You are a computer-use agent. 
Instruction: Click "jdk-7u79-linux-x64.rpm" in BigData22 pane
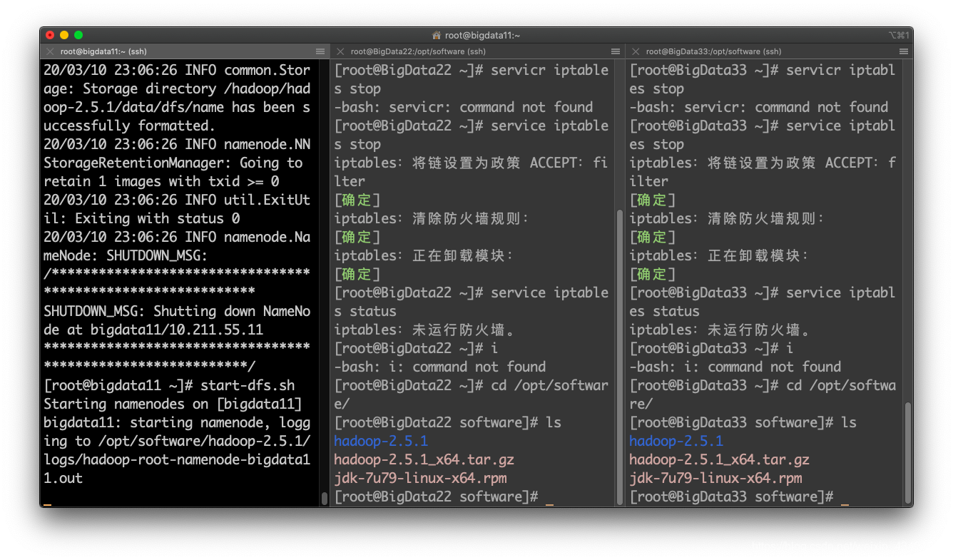pos(420,478)
